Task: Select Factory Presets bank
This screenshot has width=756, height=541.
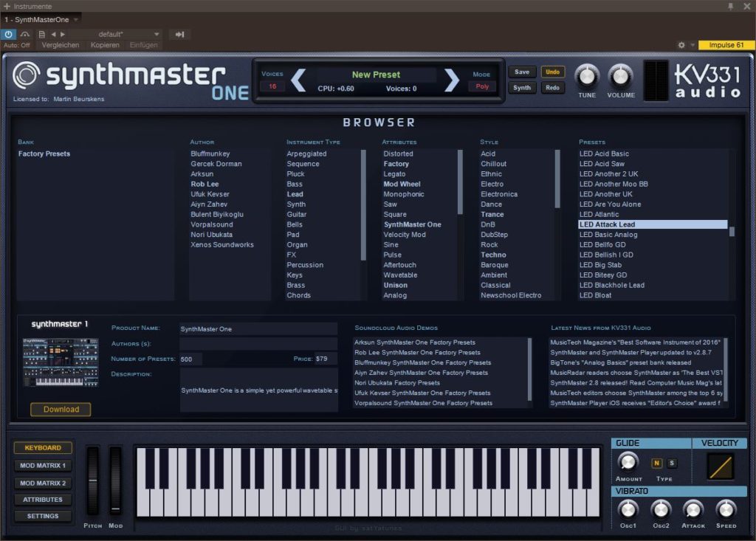Action: point(44,154)
